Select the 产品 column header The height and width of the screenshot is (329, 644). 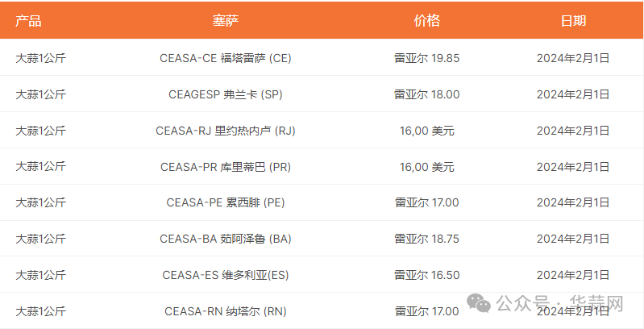coord(28,20)
